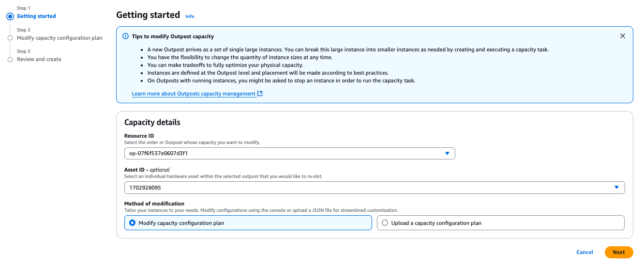Open the Resource ID dropdown arrow
The image size is (644, 270).
[x=447, y=154]
